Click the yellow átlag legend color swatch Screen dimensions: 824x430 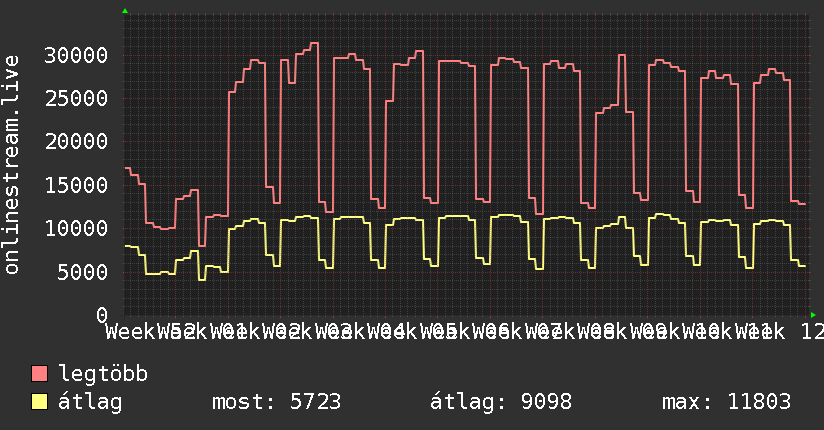point(39,402)
